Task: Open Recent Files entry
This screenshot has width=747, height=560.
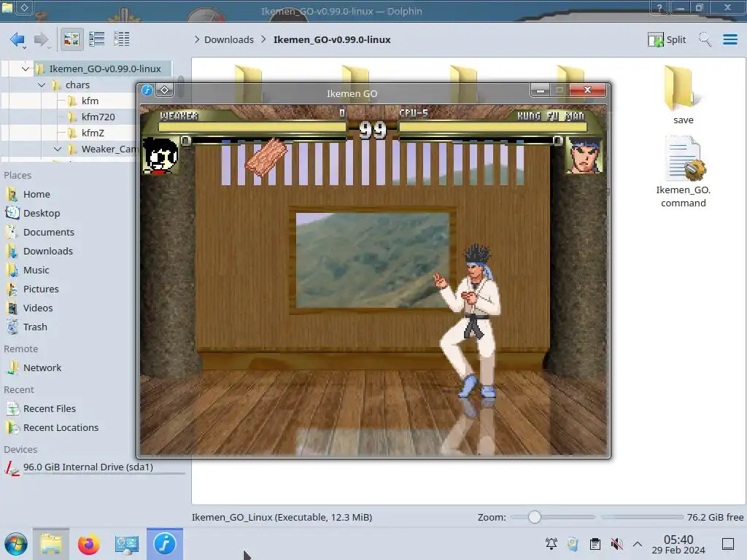Action: point(49,408)
